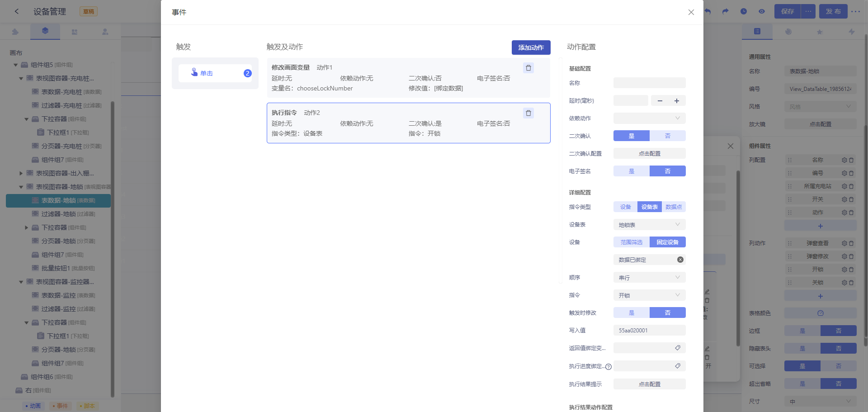Open the 风格 dropdown in right panel
The height and width of the screenshot is (412, 868).
(821, 107)
